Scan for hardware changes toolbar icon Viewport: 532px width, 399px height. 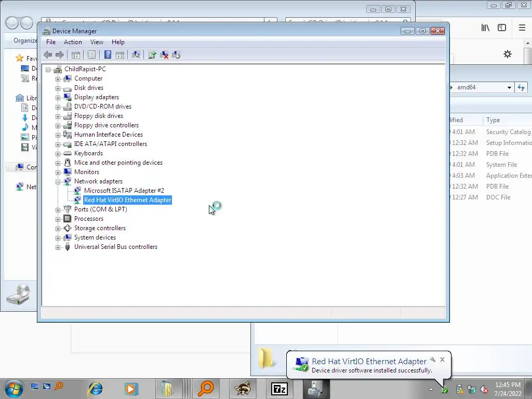point(136,55)
